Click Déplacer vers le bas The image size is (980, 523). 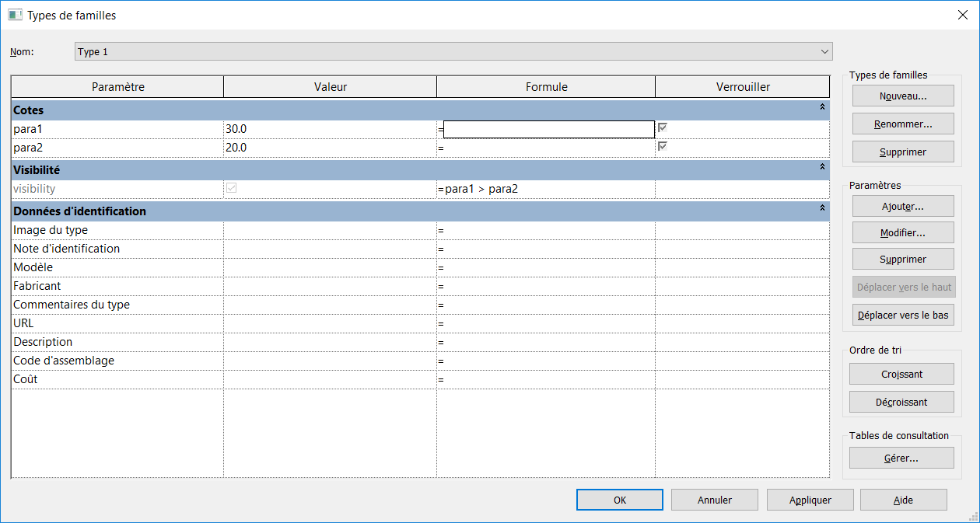tap(902, 315)
